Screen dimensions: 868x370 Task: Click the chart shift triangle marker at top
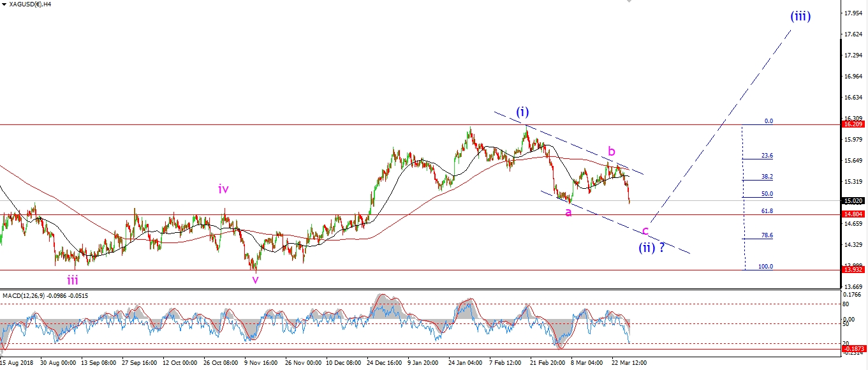(x=631, y=3)
